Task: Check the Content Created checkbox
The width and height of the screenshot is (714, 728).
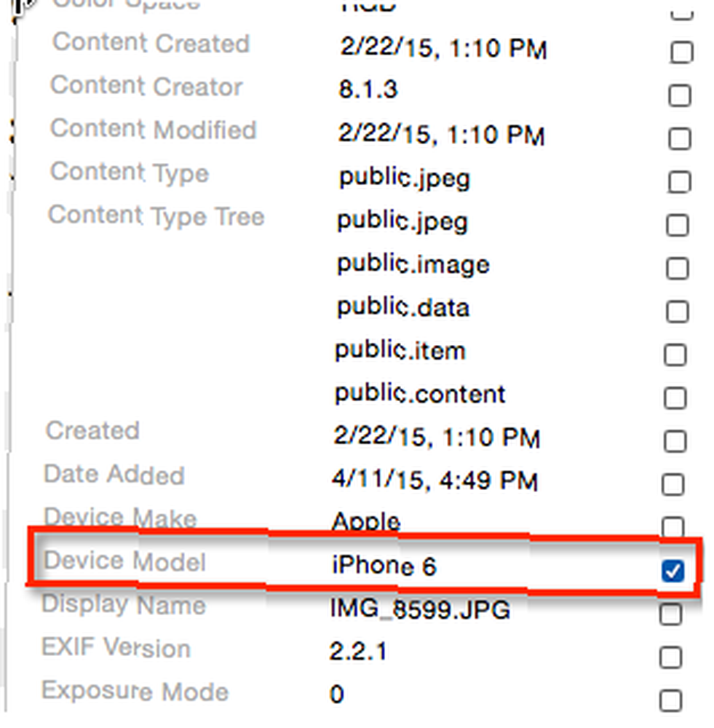Action: point(681,52)
